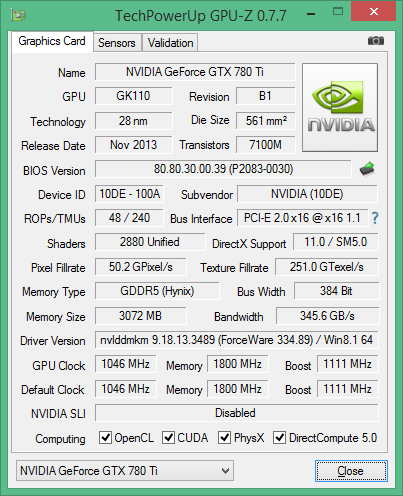Click the 'Computing' label
The image size is (403, 496).
click(x=60, y=439)
